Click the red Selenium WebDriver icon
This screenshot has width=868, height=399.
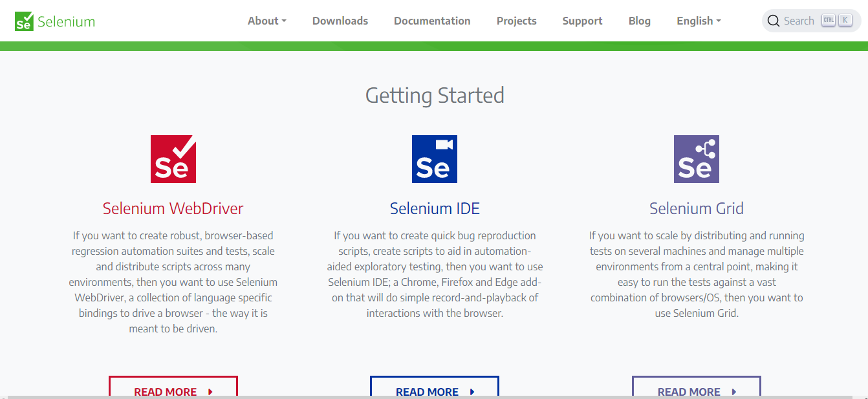point(173,159)
